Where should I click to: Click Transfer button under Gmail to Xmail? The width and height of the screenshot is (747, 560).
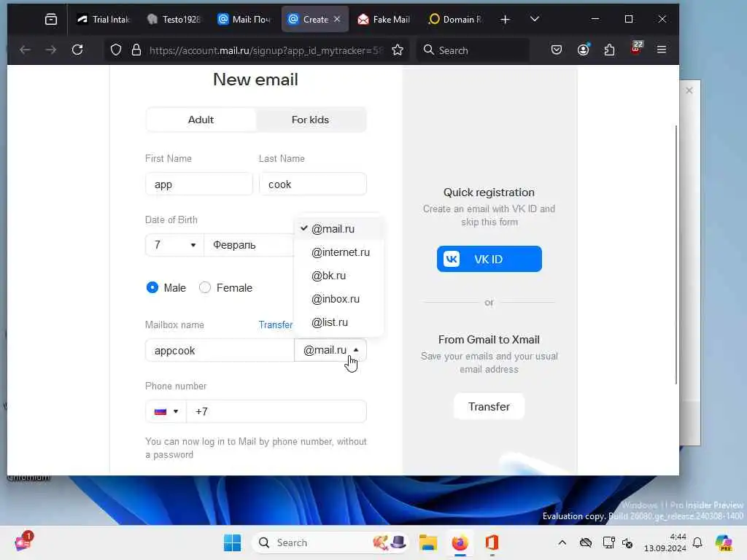[x=489, y=407]
